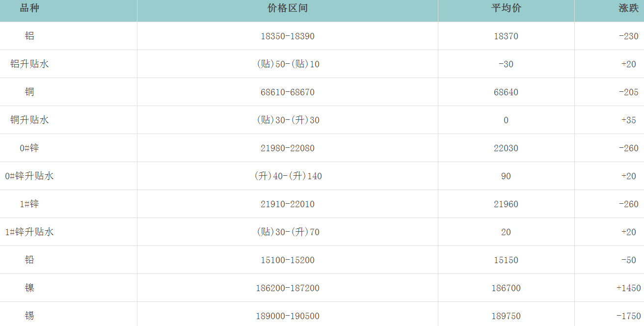
Task: Click the 0#锌升贴水 row label
Action: (29, 176)
